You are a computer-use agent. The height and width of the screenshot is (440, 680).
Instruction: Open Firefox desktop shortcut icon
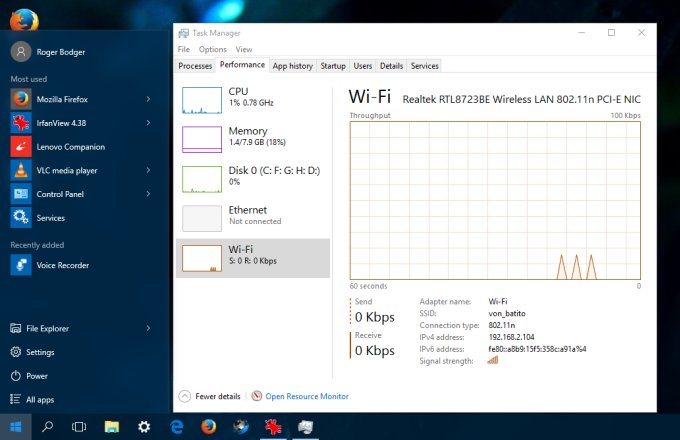(x=24, y=20)
